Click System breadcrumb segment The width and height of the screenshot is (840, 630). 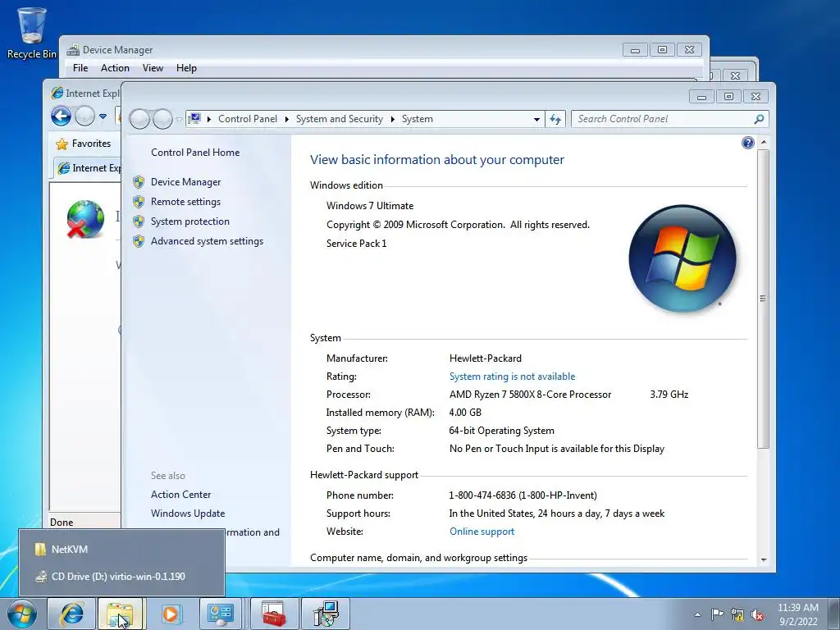pos(418,119)
